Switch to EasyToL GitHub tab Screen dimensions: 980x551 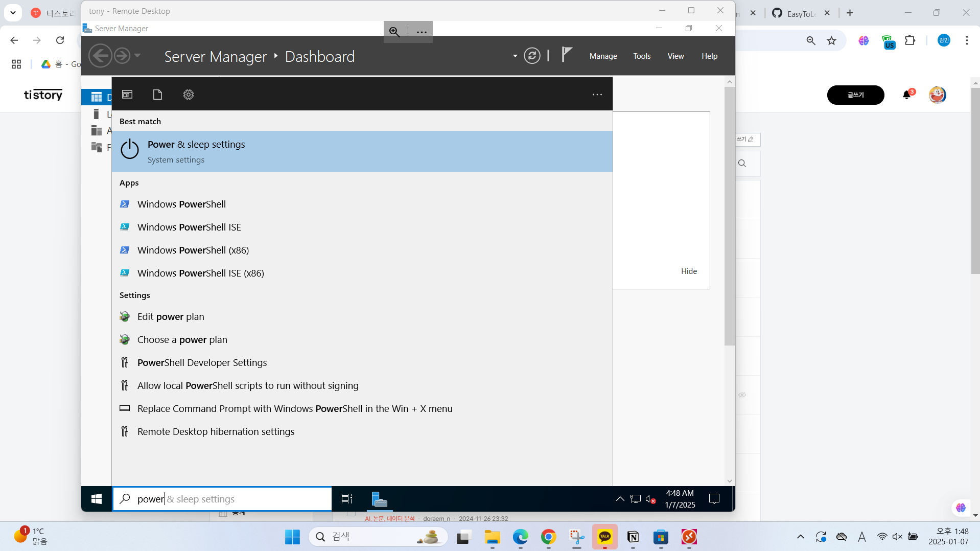click(800, 13)
